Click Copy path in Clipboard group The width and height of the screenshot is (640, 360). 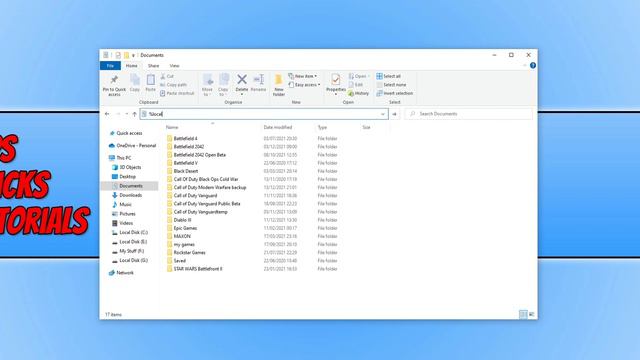[x=173, y=85]
